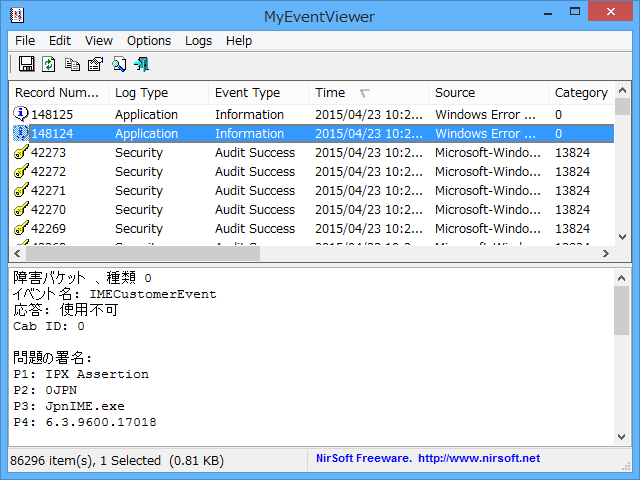This screenshot has height=480, width=640.
Task: Sort by the Source column header
Action: click(489, 93)
